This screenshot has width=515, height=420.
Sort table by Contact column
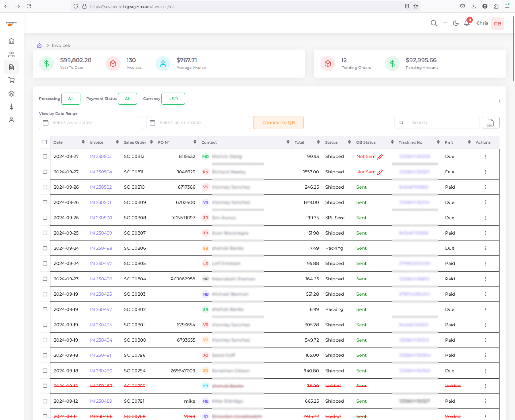point(288,142)
